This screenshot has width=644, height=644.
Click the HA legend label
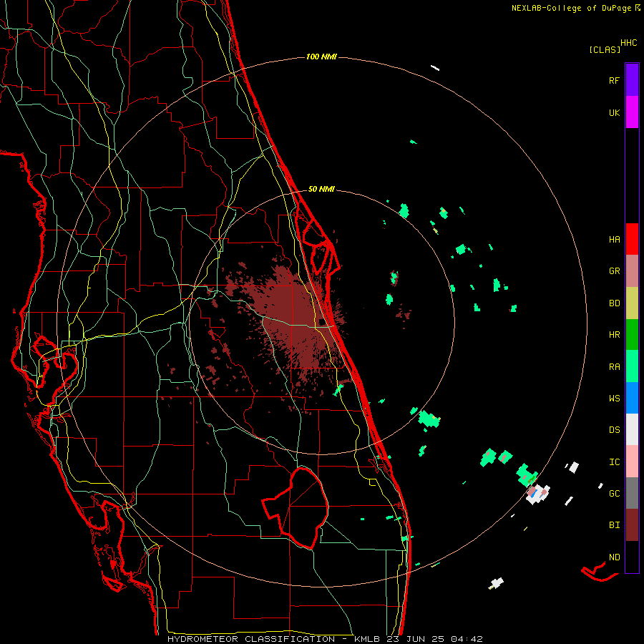[x=615, y=240]
